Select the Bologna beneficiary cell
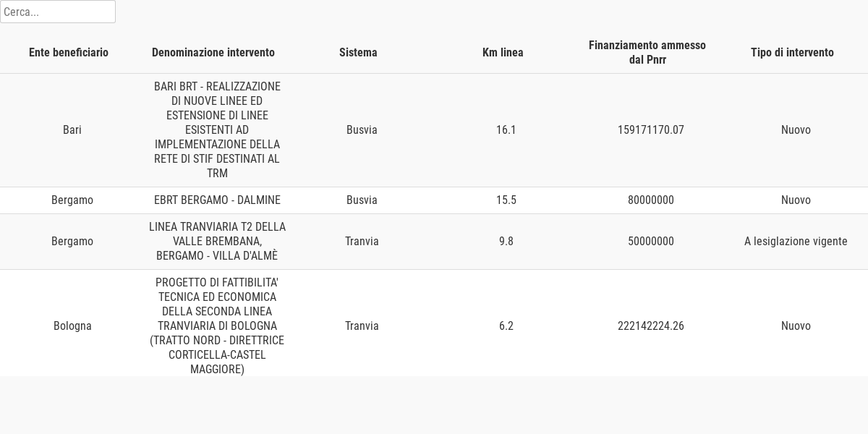The width and height of the screenshot is (868, 434). pyautogui.click(x=72, y=326)
